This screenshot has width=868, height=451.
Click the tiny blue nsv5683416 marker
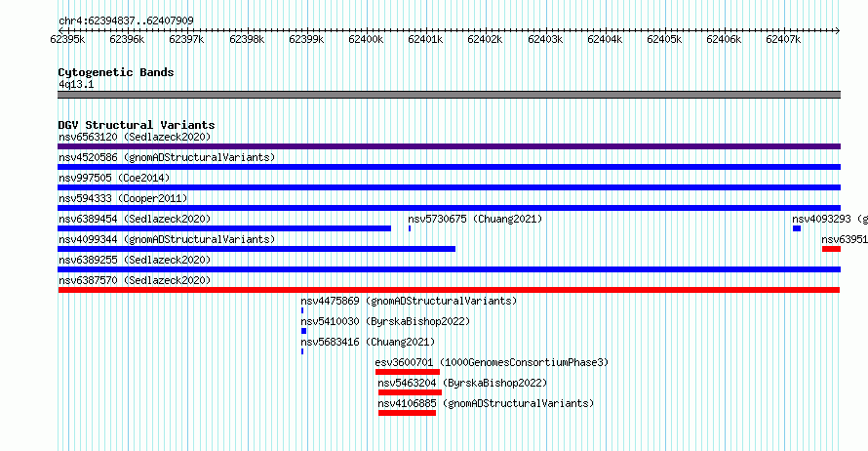click(x=302, y=351)
